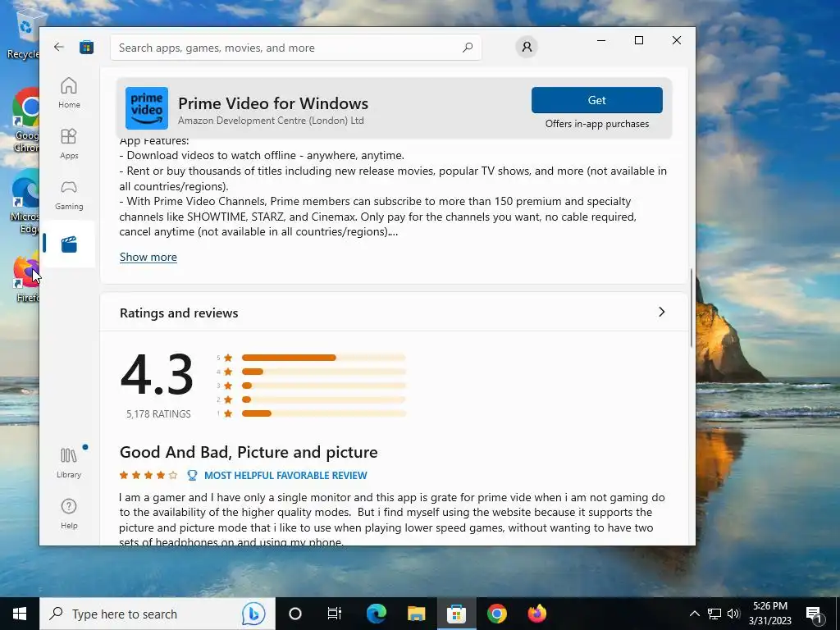Click Get to install Prime Video
This screenshot has height=630, width=840.
tap(597, 100)
